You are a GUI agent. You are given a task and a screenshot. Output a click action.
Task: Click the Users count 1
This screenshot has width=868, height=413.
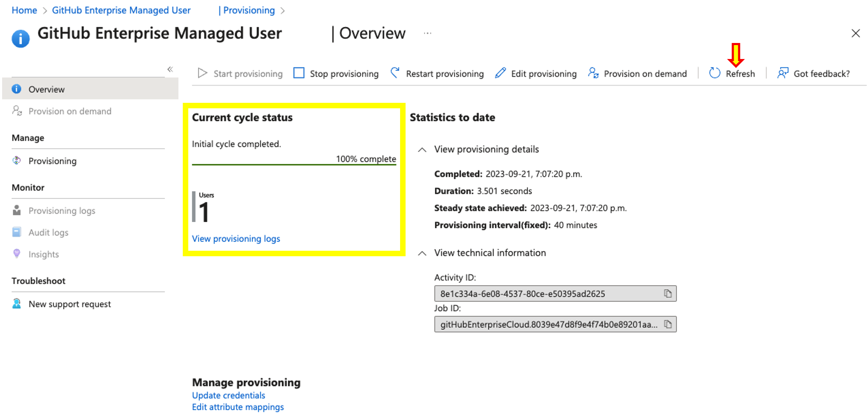[204, 212]
